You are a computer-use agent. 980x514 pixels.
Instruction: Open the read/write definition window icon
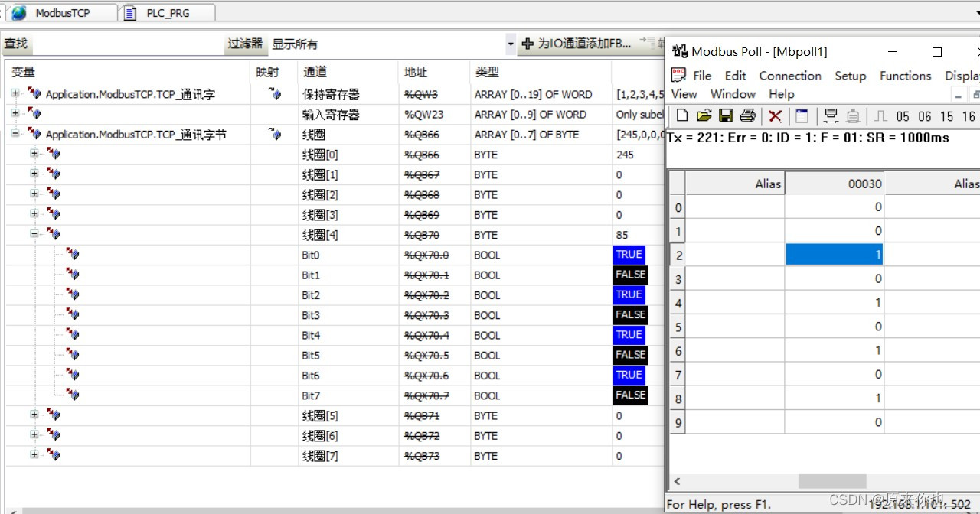(x=802, y=116)
